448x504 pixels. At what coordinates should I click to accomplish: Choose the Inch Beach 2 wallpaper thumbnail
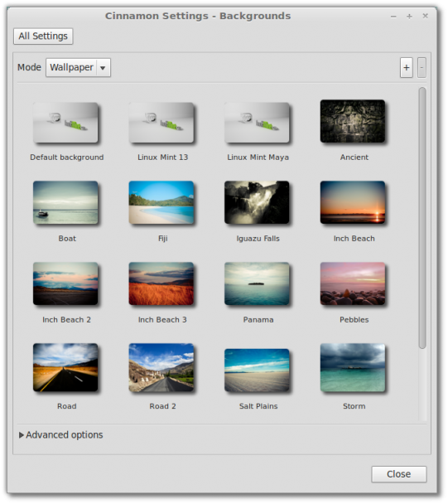click(65, 283)
